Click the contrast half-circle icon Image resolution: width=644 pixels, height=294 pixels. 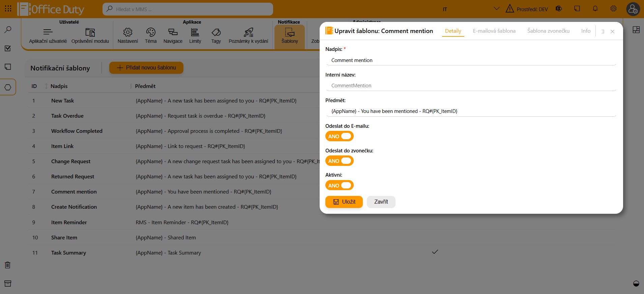[x=636, y=284]
